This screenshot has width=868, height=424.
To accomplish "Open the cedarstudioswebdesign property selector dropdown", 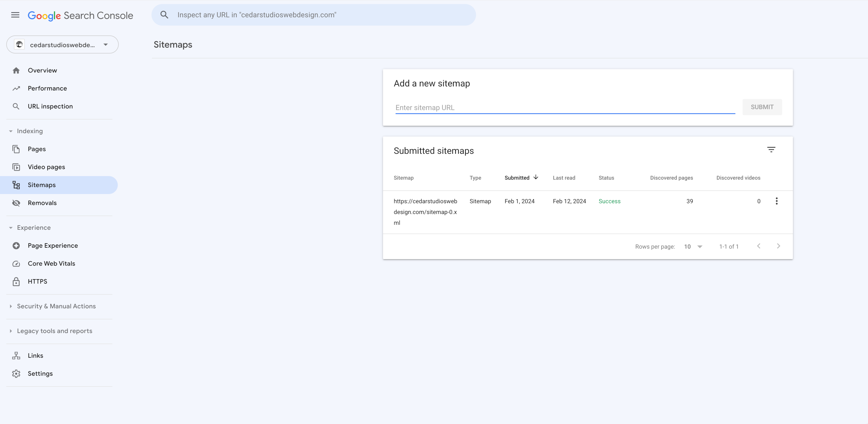I will [x=62, y=45].
